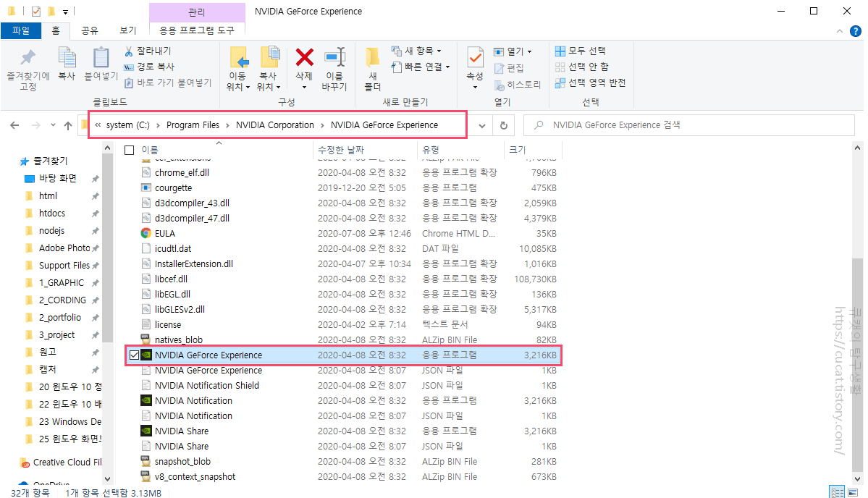Switch to large icons view in status bar

[x=853, y=492]
